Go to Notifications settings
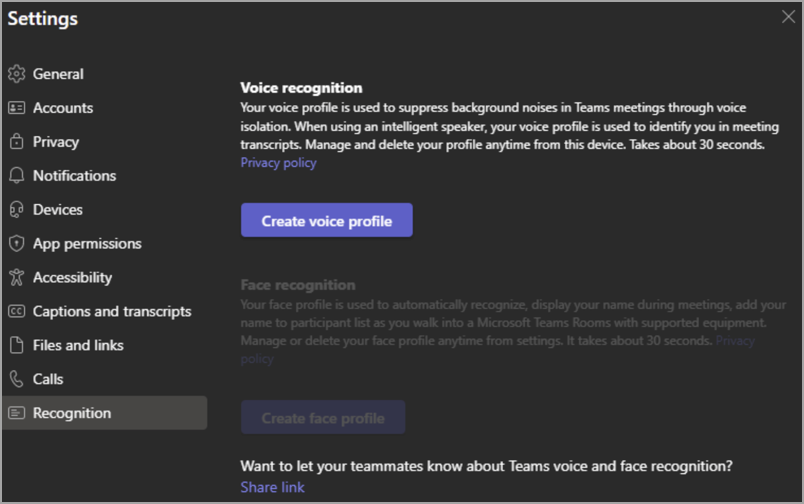Screen dimensions: 804x504 74,176
